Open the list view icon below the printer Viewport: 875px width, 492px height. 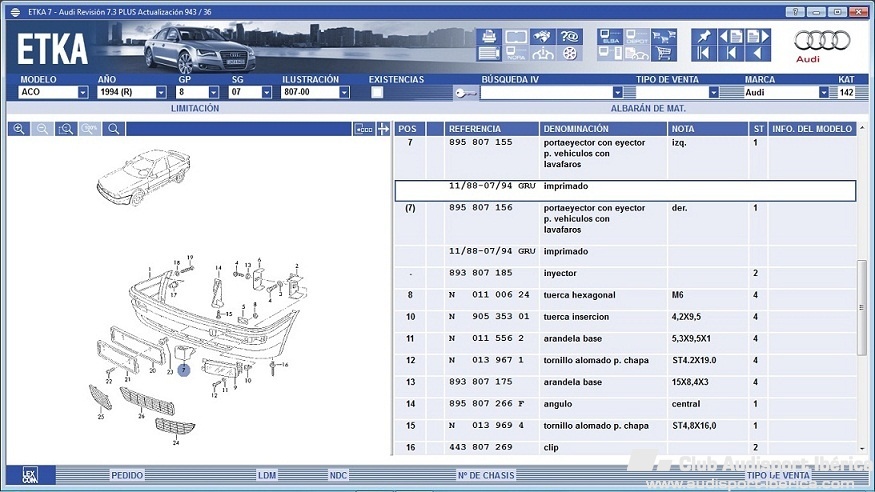489,54
